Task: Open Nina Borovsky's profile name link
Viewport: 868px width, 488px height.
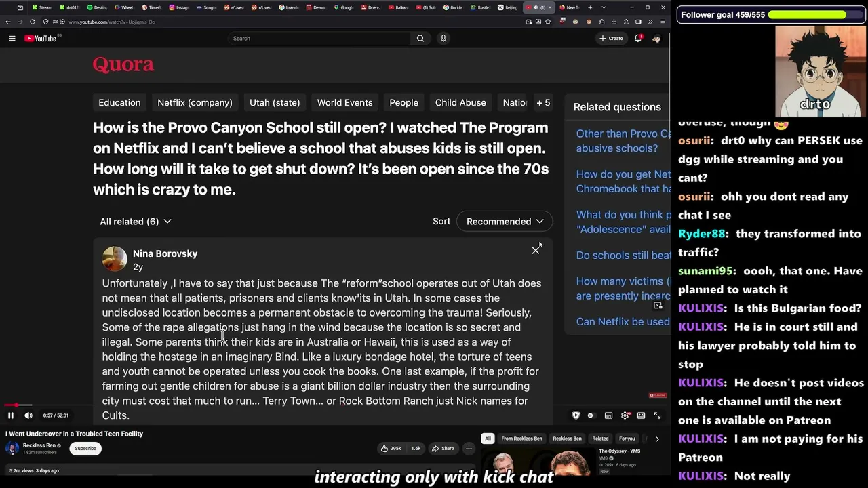Action: point(165,253)
